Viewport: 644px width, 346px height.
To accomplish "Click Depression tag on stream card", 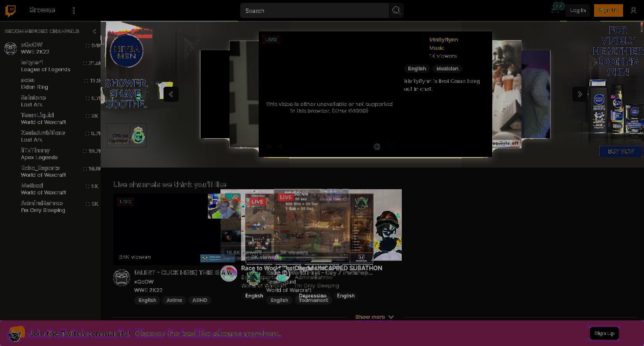I will tap(313, 296).
